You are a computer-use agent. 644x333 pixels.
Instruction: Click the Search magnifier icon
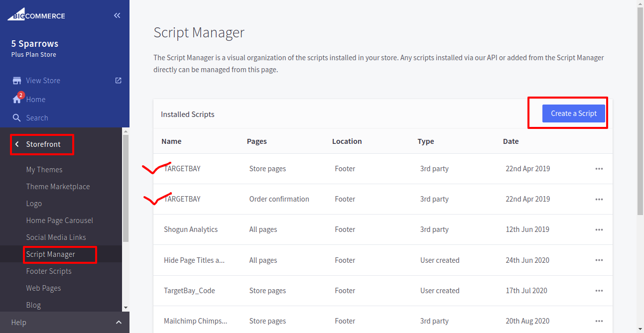tap(17, 118)
